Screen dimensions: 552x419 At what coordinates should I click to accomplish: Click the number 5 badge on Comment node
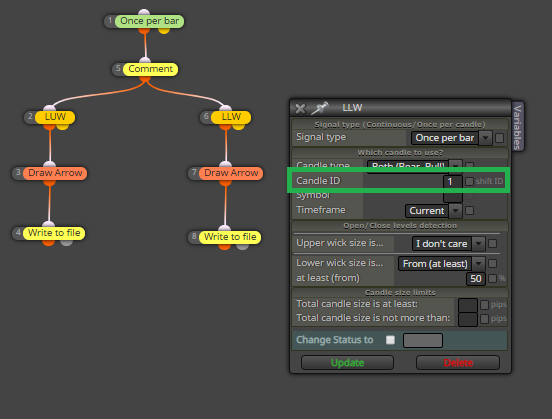pos(118,68)
